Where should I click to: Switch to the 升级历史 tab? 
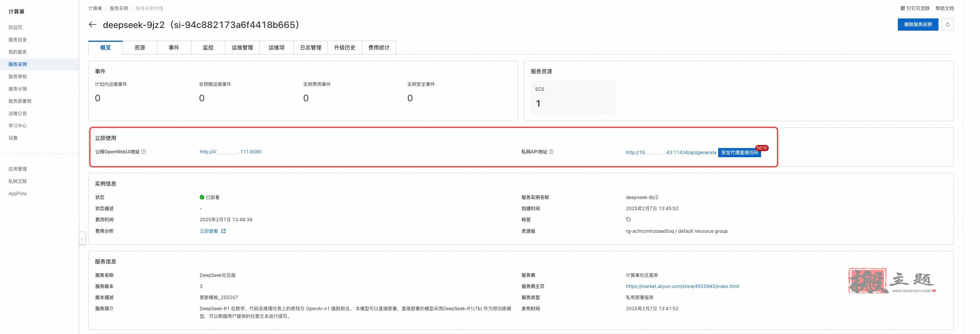point(345,48)
